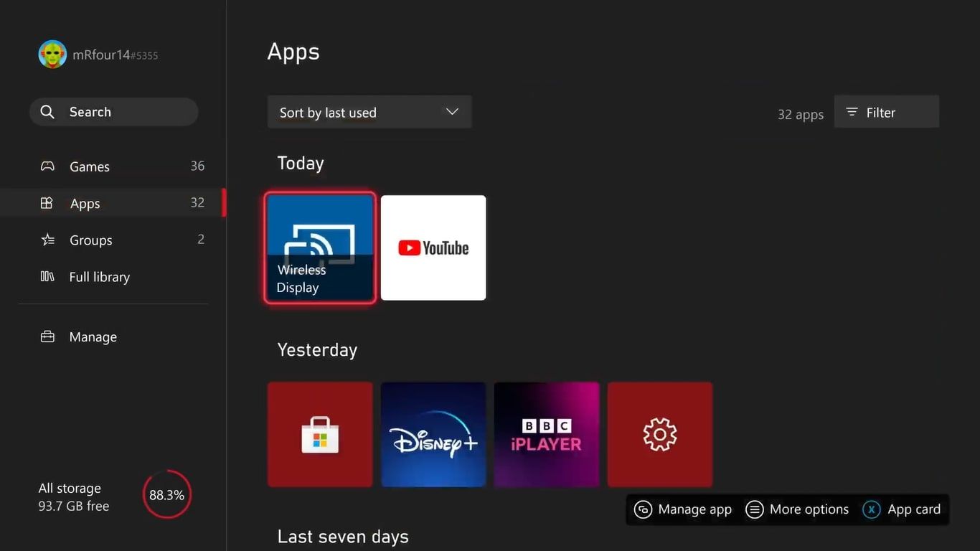
Task: Click the 88.3% storage ring indicator
Action: point(166,494)
